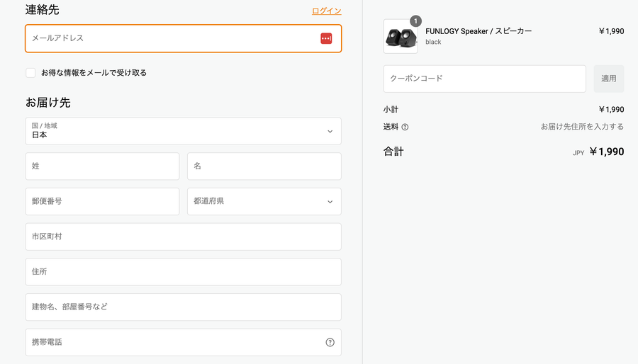Click the mobile phone help question icon

(x=330, y=343)
